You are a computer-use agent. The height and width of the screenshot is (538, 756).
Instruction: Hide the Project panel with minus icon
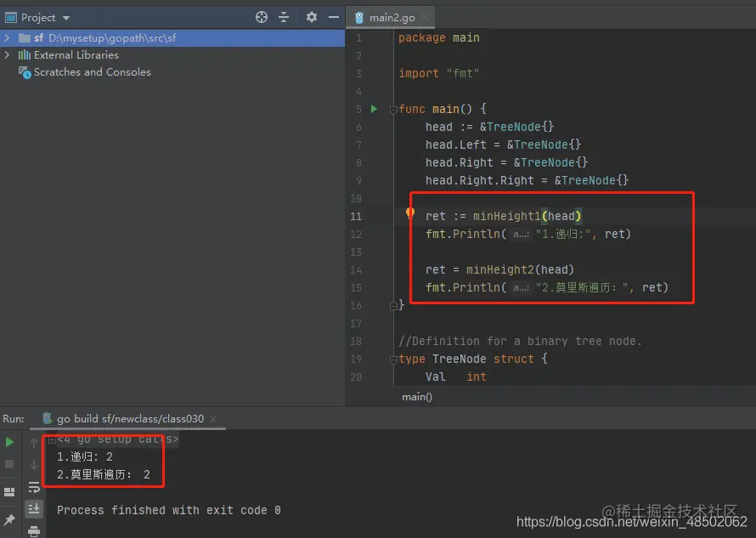coord(334,17)
